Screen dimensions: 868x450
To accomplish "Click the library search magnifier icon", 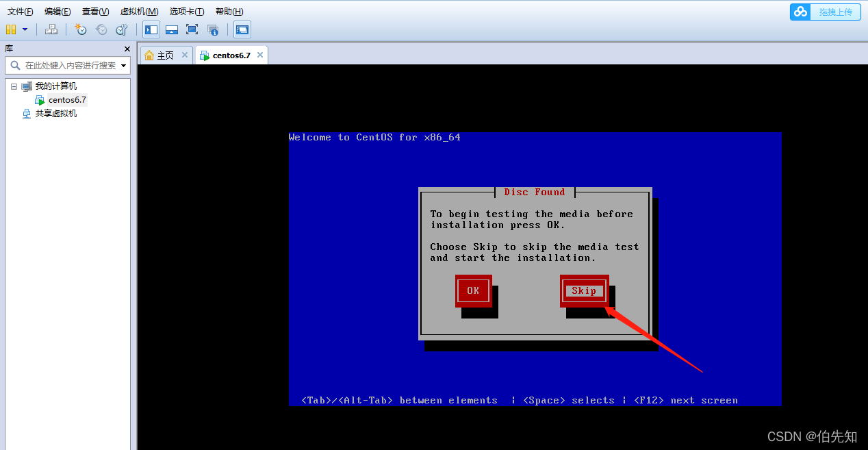I will click(x=15, y=66).
